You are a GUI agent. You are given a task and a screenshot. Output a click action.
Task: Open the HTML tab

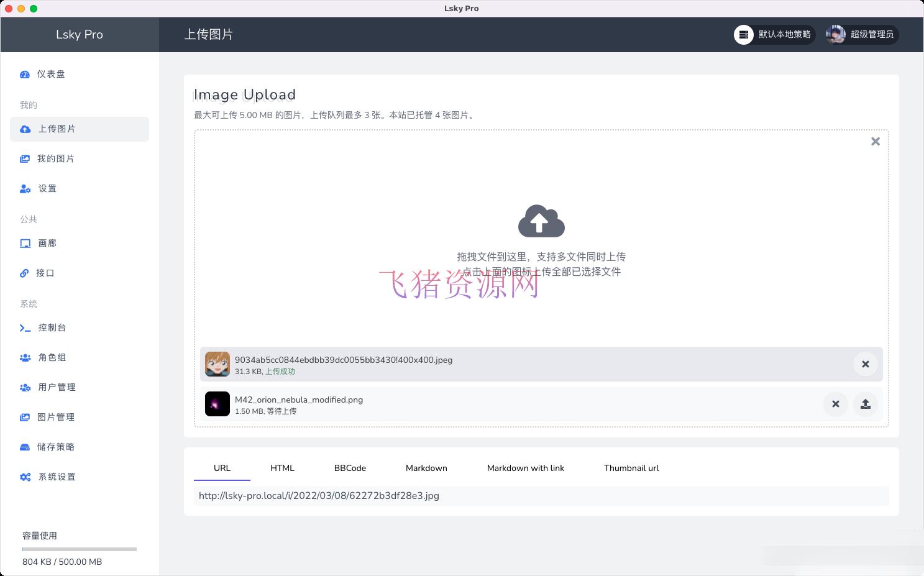(282, 468)
